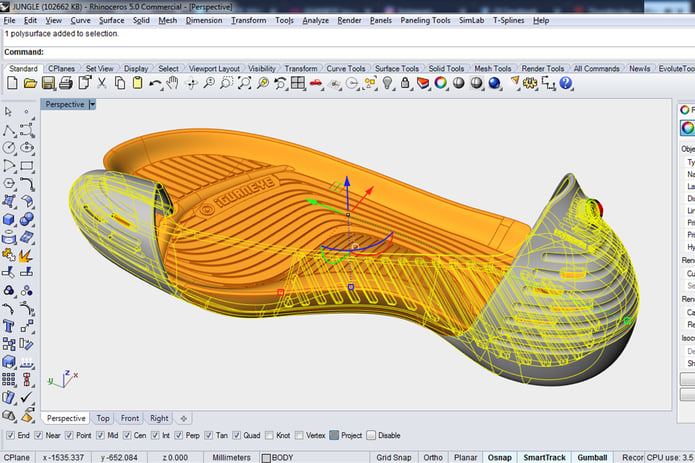Toggle Osnap in status bar
Viewport: 695px width, 463px height.
tap(500, 457)
